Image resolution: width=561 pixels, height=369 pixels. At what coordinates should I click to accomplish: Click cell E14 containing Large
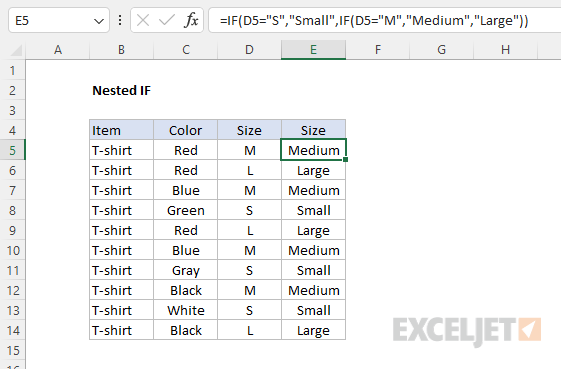[313, 330]
